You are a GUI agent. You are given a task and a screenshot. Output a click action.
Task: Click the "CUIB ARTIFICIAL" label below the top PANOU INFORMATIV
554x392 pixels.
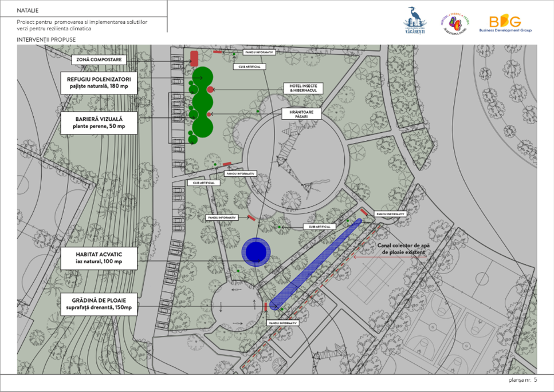tap(249, 67)
